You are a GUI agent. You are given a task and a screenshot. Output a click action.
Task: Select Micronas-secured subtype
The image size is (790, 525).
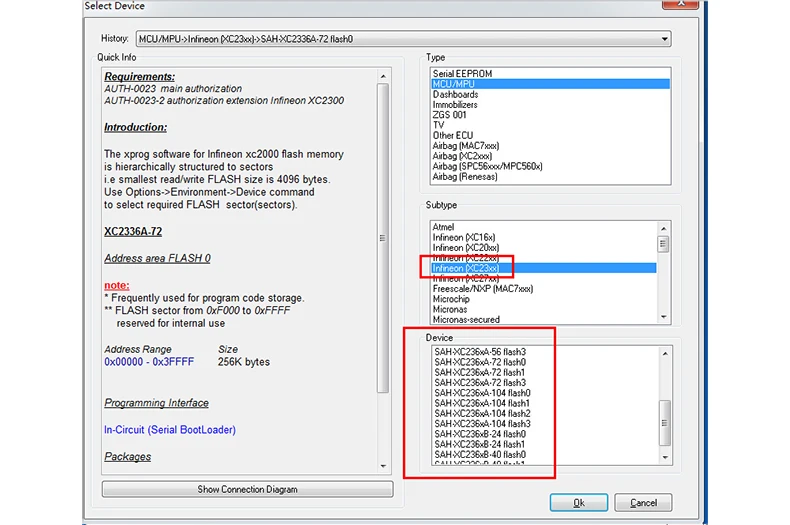pos(544,319)
